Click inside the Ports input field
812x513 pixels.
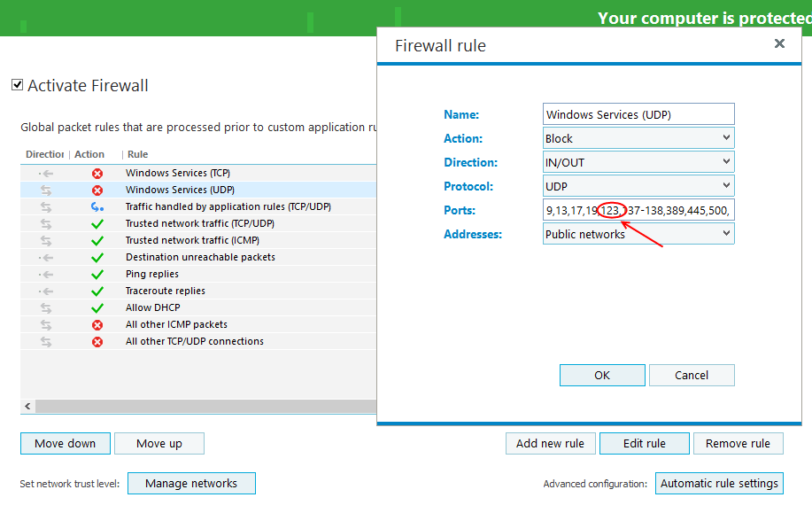[638, 210]
